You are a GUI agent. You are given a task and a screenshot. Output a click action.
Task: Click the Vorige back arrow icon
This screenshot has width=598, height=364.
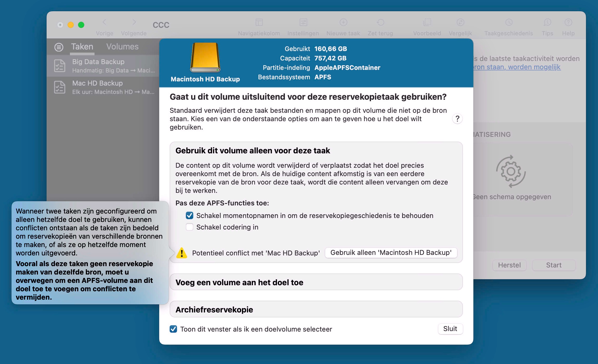pyautogui.click(x=104, y=22)
